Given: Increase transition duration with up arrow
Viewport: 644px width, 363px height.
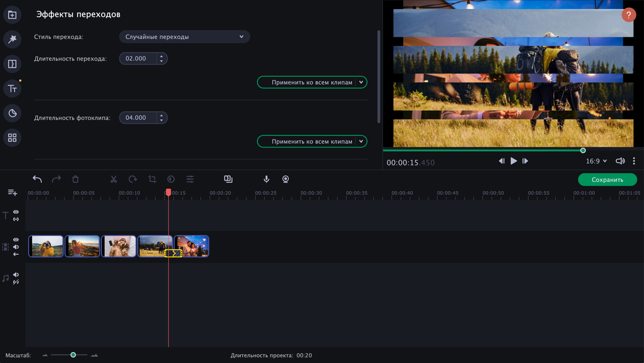Looking at the screenshot, I should tap(161, 56).
